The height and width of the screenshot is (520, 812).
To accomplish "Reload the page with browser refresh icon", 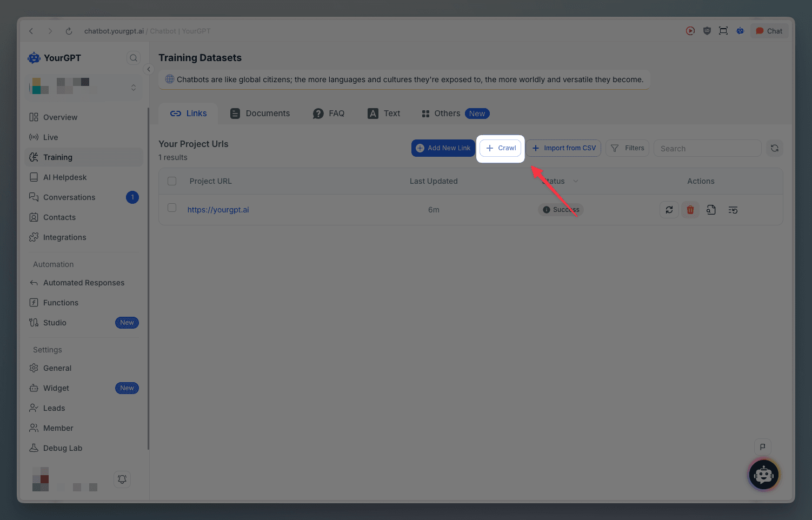I will click(69, 31).
